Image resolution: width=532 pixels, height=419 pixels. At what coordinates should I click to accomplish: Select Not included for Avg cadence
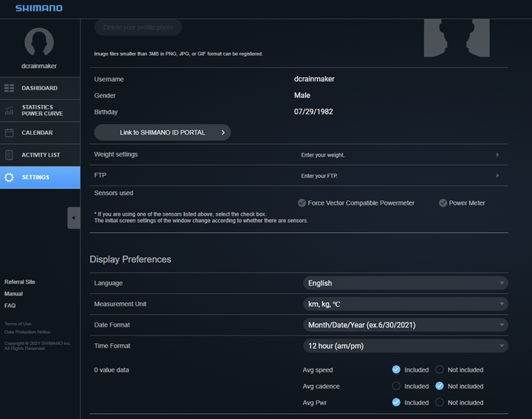coord(440,386)
